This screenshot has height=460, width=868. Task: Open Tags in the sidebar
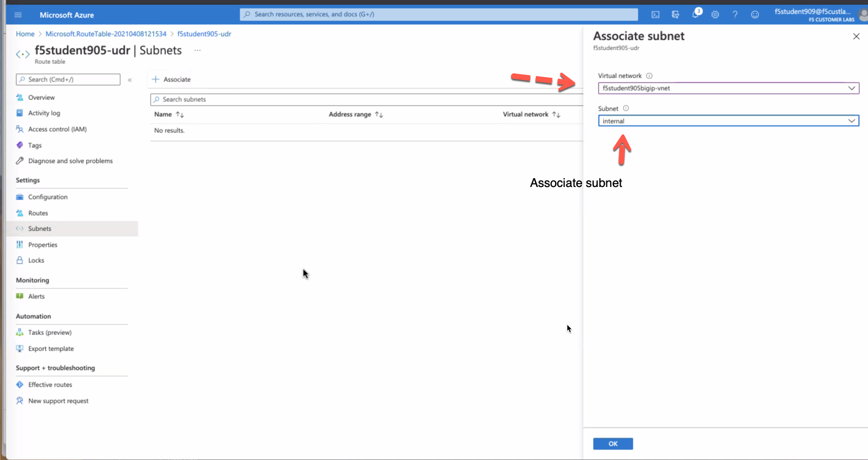pos(35,145)
